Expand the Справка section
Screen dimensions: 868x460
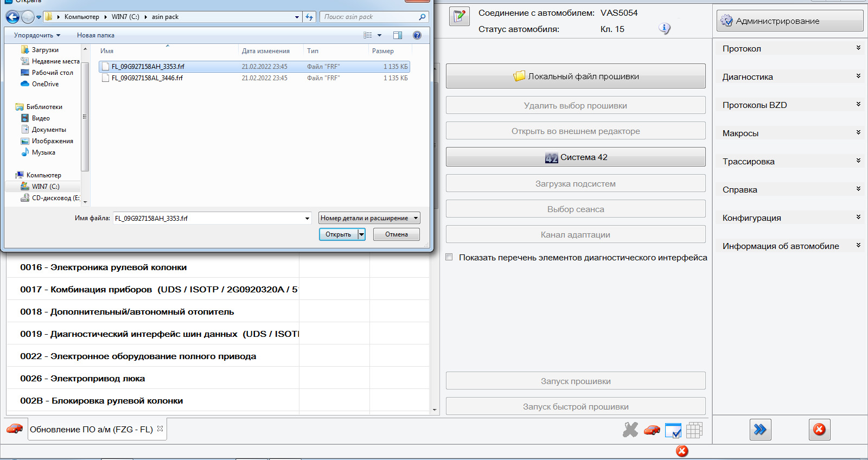coord(789,189)
